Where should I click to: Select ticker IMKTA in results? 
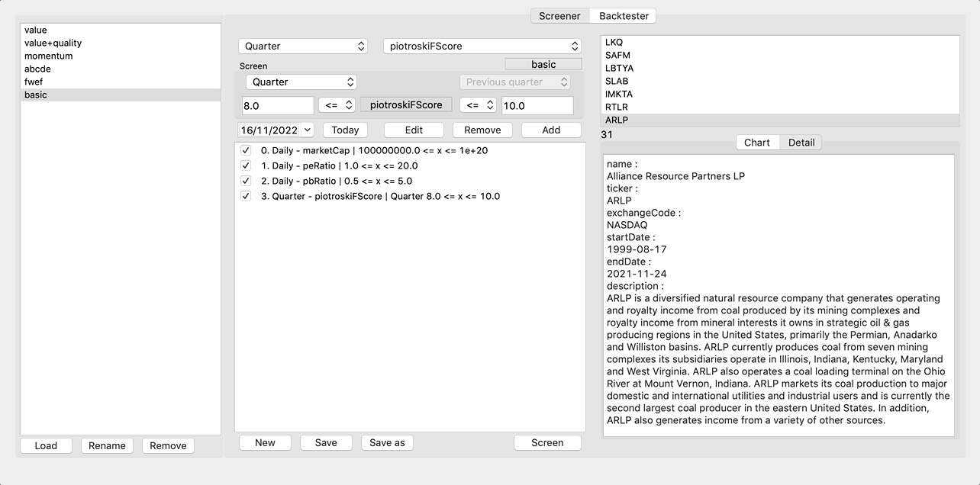coord(780,94)
